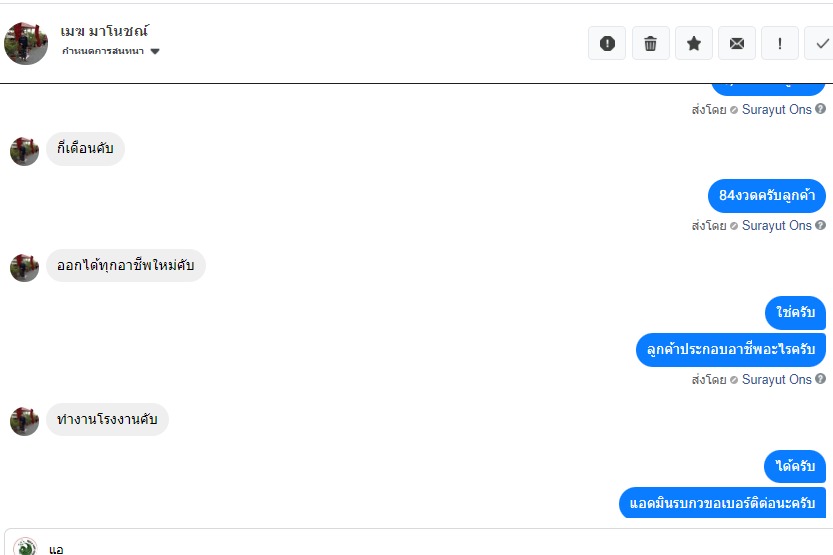The image size is (833, 555).
Task: Click help icon beside bottom Surayut Ons
Action: (x=821, y=379)
